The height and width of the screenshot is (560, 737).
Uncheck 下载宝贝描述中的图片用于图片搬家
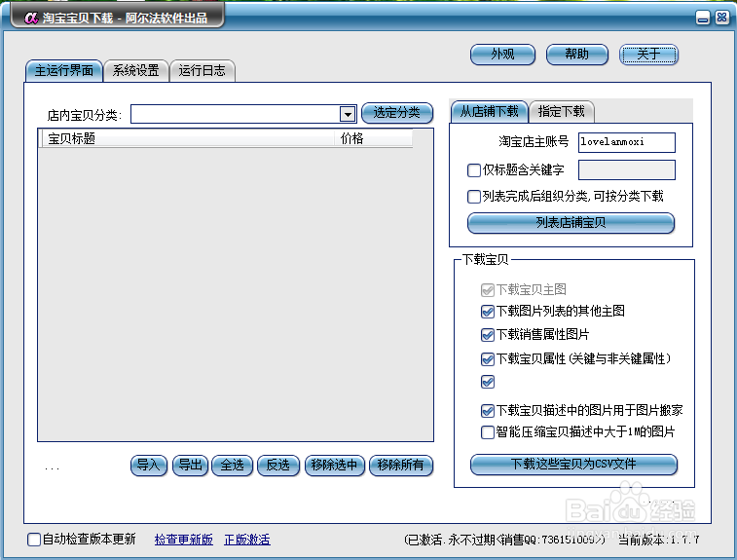point(488,411)
